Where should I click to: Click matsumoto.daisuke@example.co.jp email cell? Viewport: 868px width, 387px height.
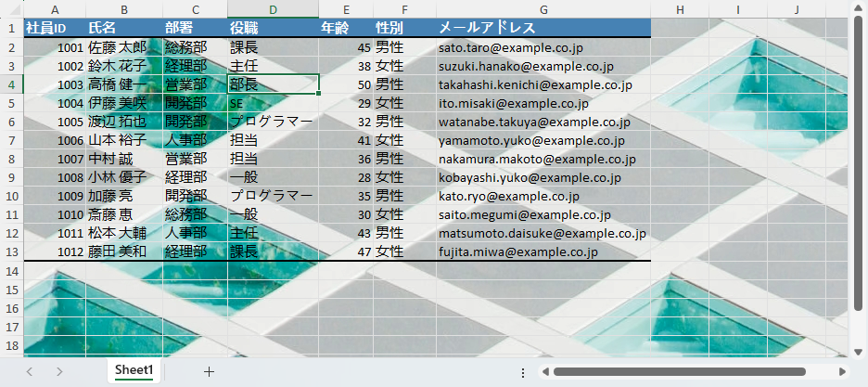click(543, 233)
